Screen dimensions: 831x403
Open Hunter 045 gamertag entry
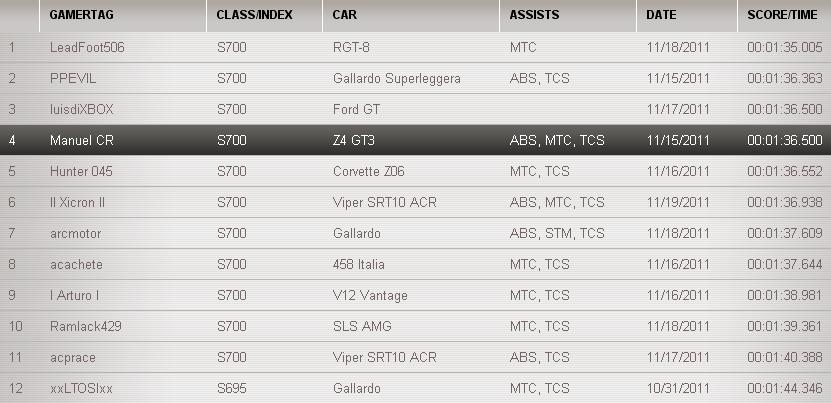coord(81,171)
